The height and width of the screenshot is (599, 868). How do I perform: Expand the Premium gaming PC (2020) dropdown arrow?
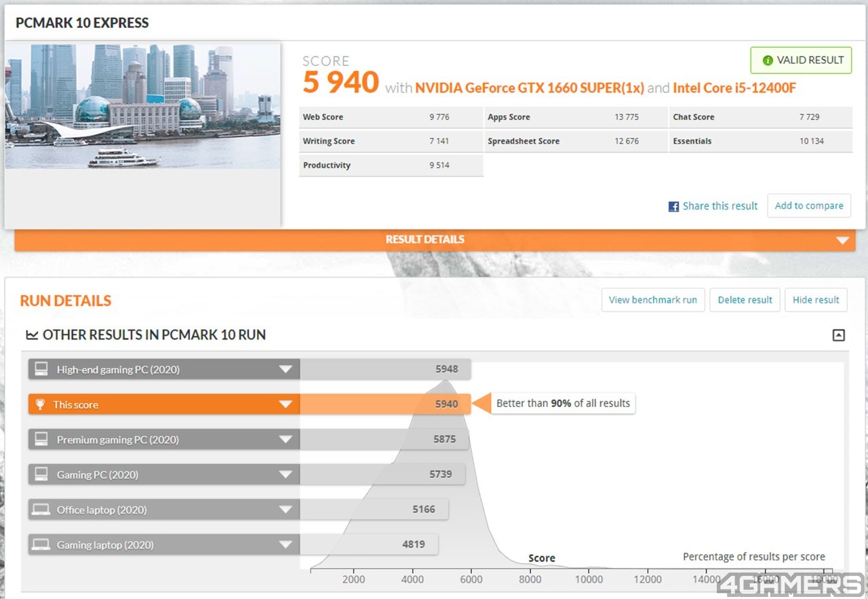coord(285,440)
